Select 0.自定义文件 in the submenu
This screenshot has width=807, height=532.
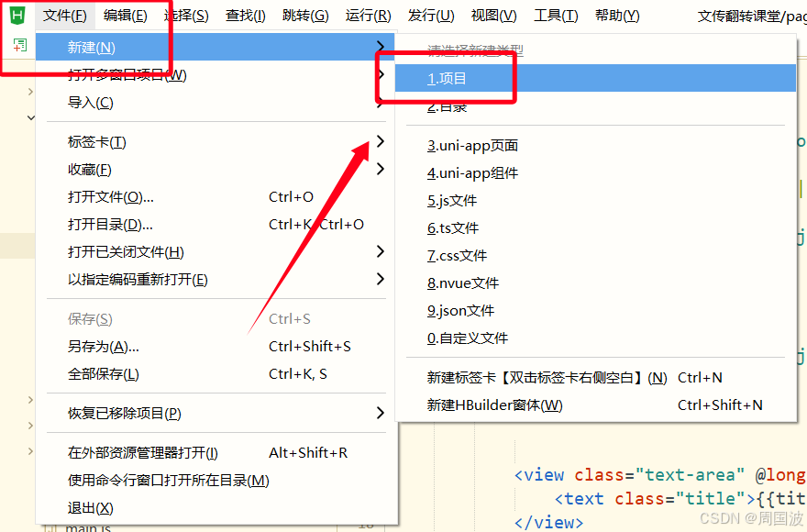click(595, 338)
